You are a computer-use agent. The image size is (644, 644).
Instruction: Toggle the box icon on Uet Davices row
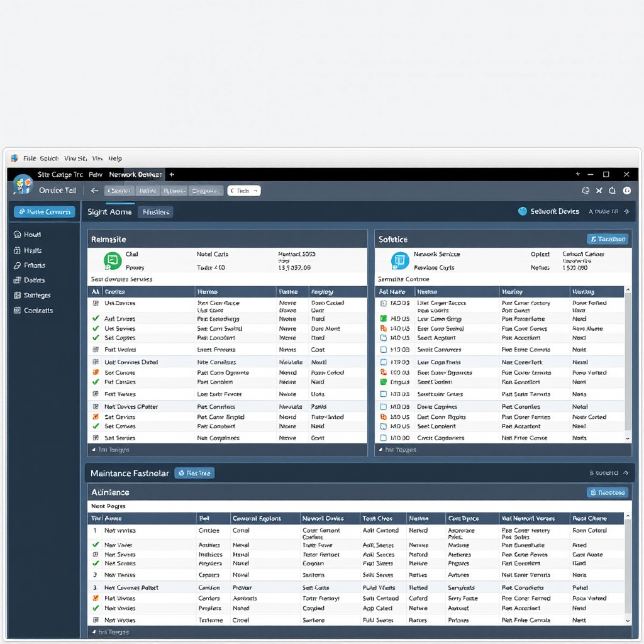[96, 303]
